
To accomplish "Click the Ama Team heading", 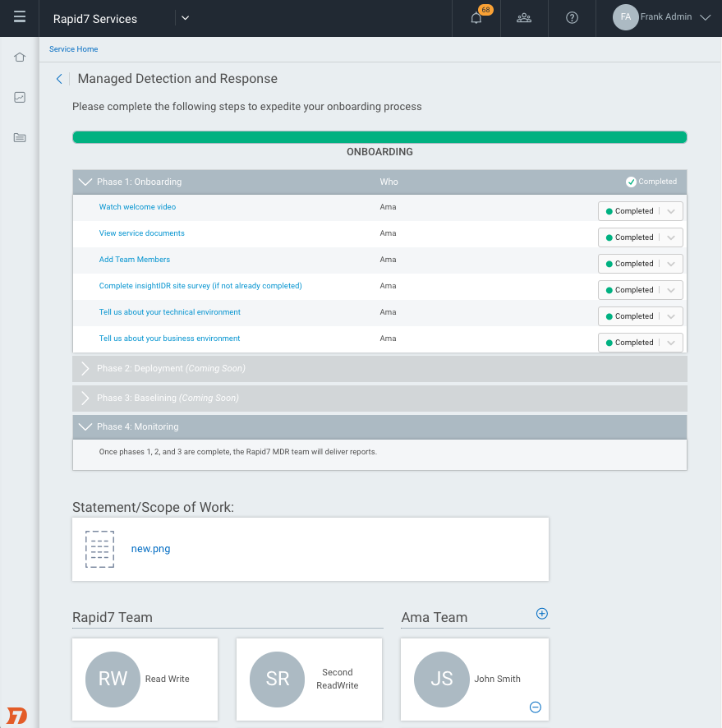I will pos(435,618).
